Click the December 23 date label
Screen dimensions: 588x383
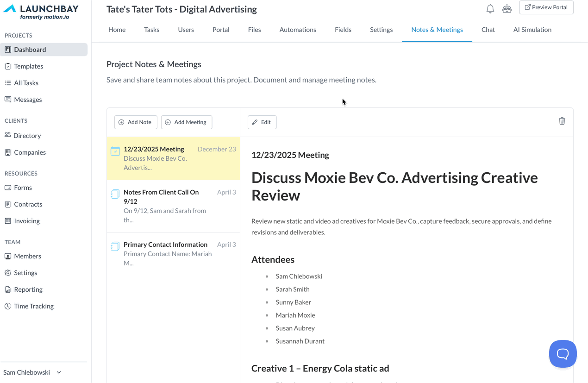coord(217,149)
